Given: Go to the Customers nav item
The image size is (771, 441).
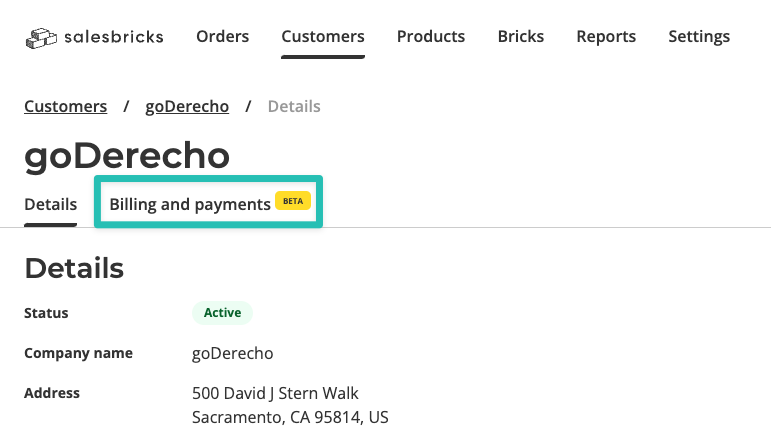Looking at the screenshot, I should [x=323, y=36].
